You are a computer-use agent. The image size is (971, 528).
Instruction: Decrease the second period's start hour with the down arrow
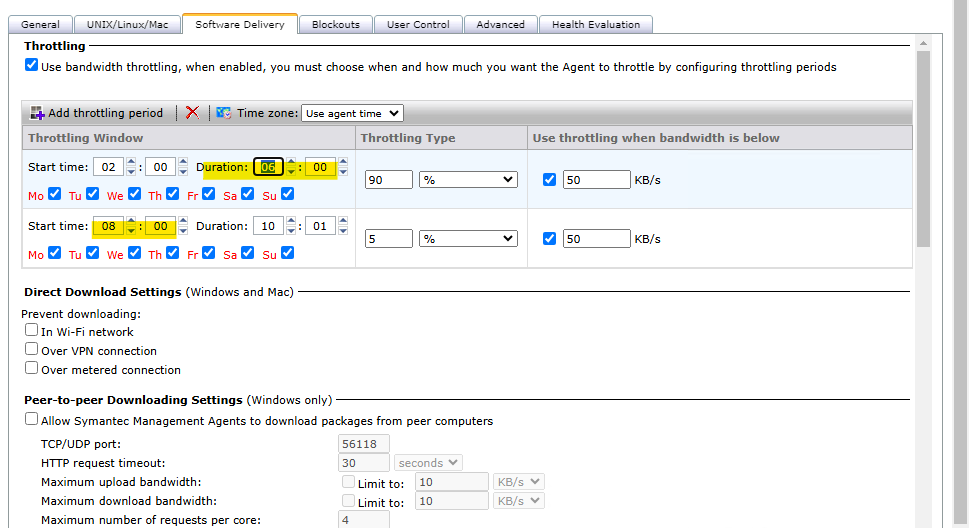(x=131, y=231)
